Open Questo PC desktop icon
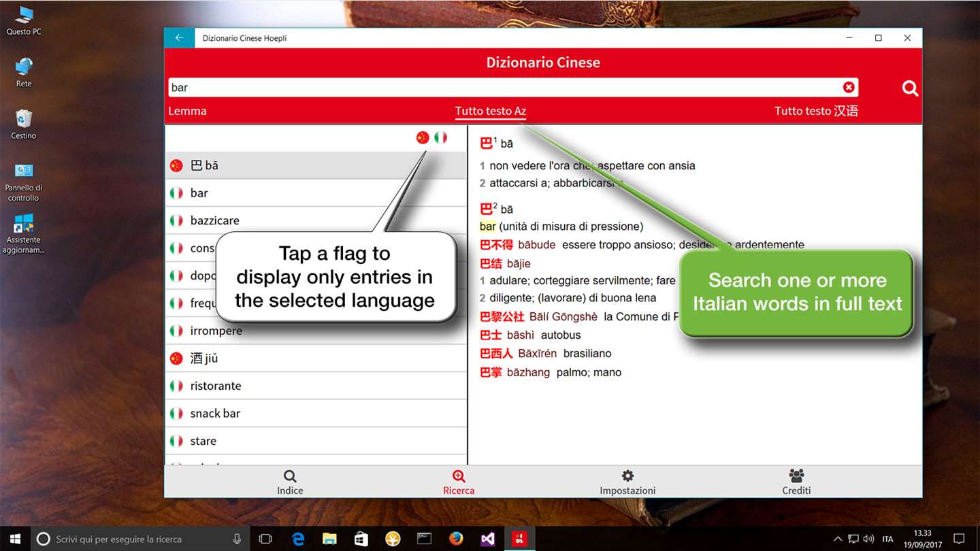Viewport: 980px width, 551px height. tap(24, 21)
